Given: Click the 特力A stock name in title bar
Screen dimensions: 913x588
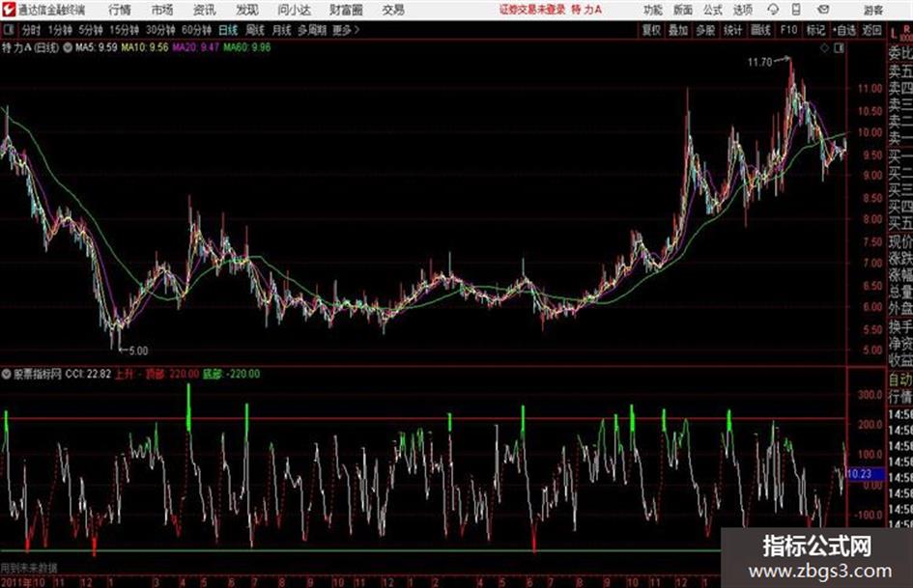Looking at the screenshot, I should pos(586,10).
